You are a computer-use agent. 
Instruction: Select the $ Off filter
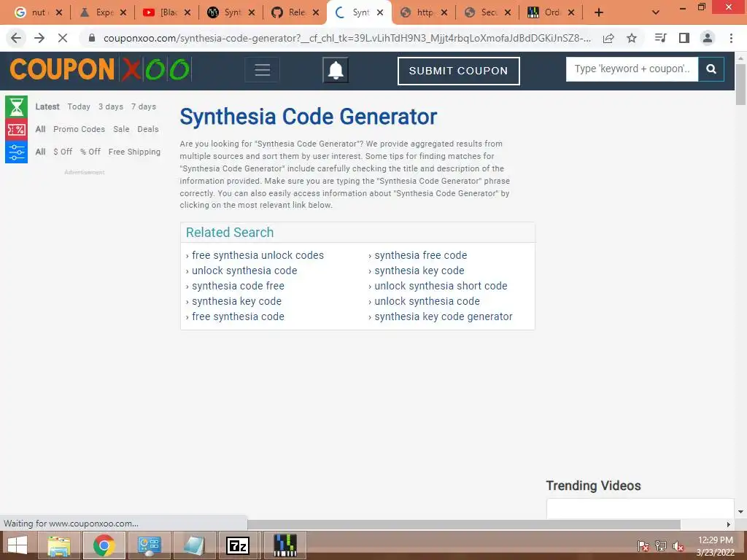(x=63, y=152)
